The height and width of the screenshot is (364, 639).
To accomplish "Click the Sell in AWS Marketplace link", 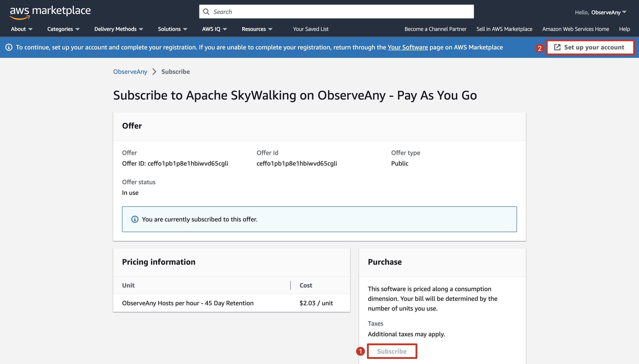I will click(504, 29).
